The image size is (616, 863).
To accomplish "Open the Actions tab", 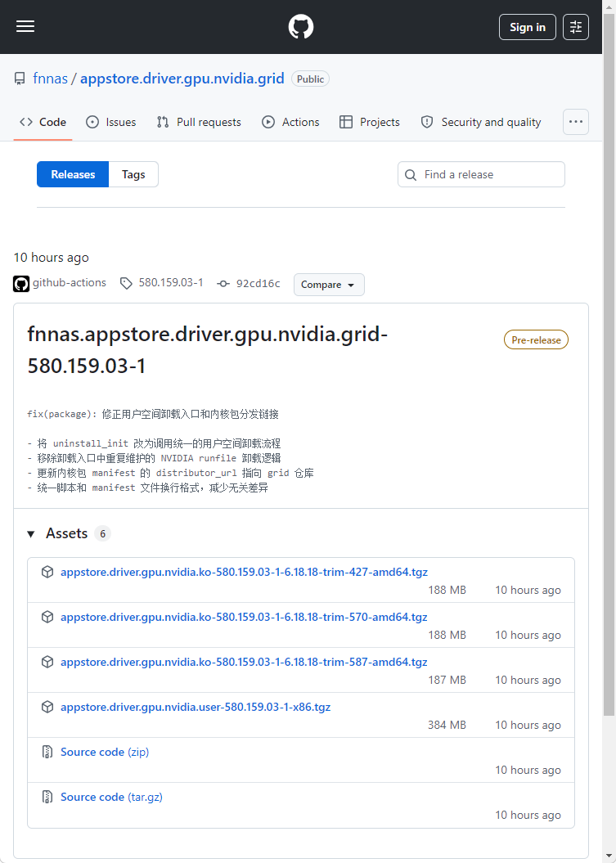I will [x=290, y=122].
